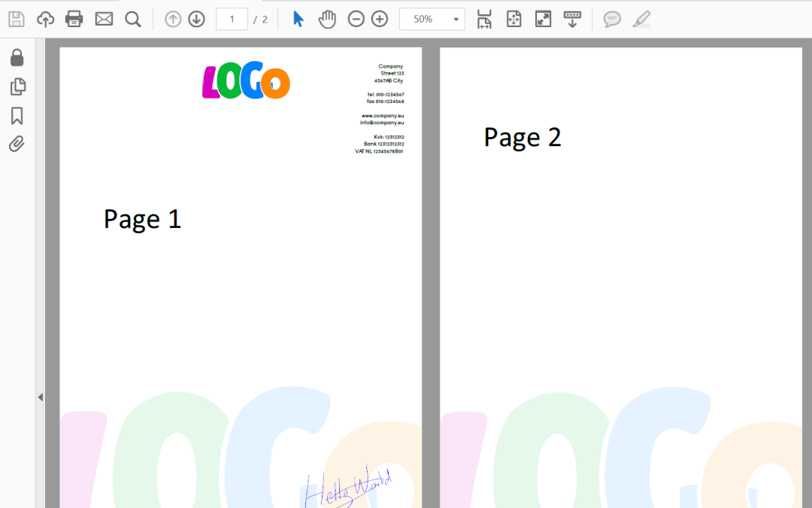Open the Bookmarks panel
This screenshot has width=812, height=508.
click(x=17, y=116)
